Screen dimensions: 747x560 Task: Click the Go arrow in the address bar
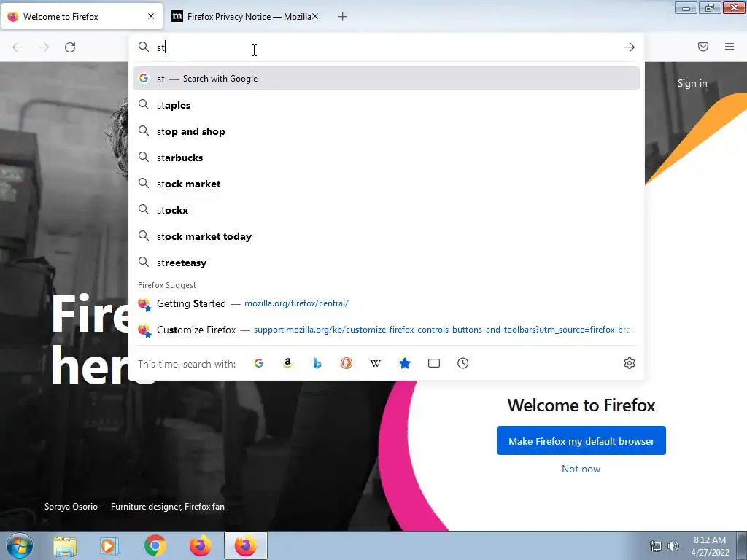click(630, 47)
